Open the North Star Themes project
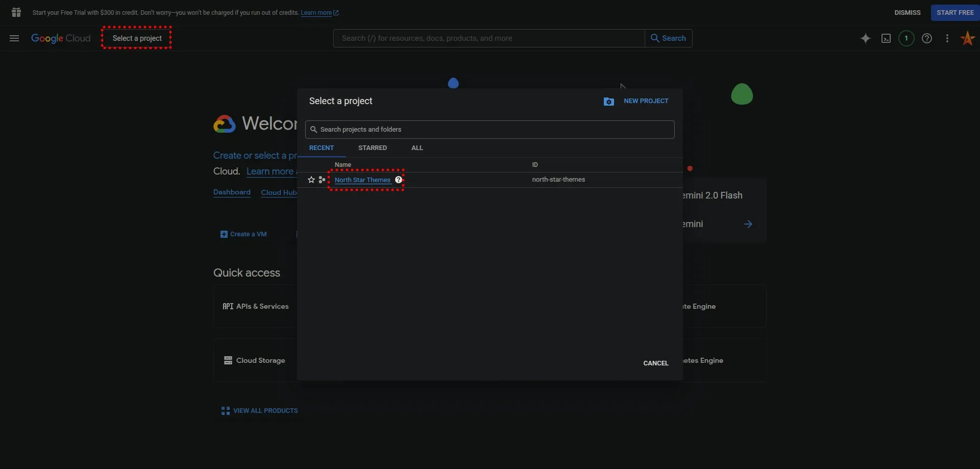This screenshot has height=469, width=980. coord(362,180)
